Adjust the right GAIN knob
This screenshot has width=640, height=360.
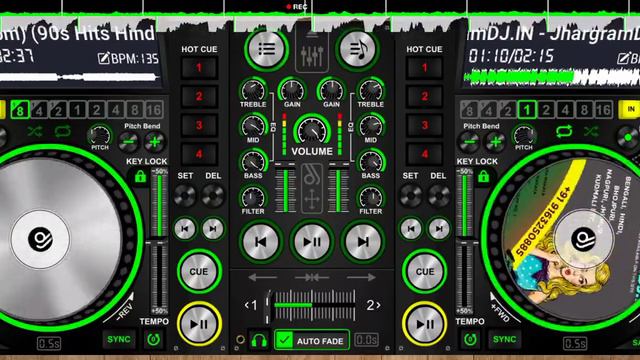coord(331,90)
